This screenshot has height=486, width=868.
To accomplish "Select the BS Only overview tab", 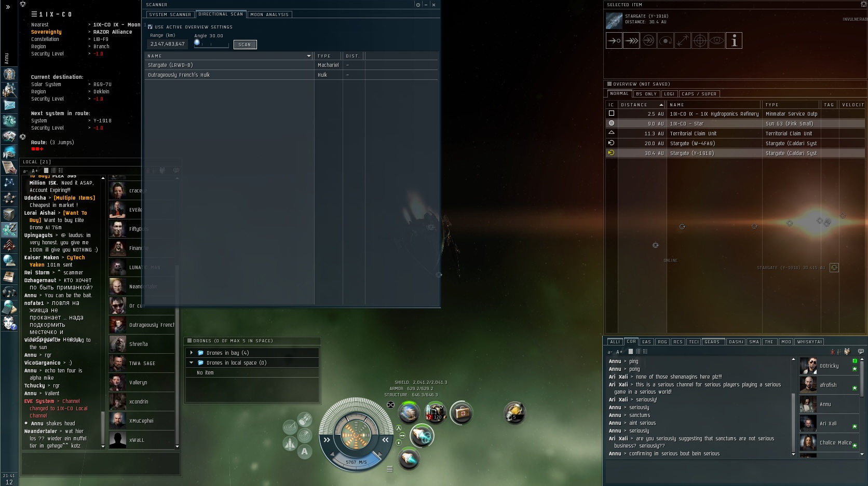I will 646,94.
